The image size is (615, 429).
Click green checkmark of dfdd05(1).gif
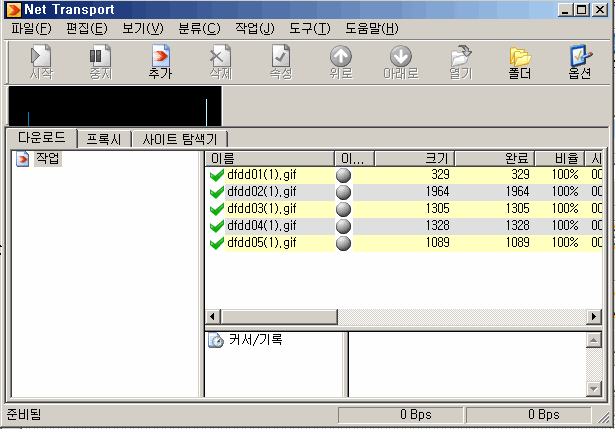coord(217,243)
